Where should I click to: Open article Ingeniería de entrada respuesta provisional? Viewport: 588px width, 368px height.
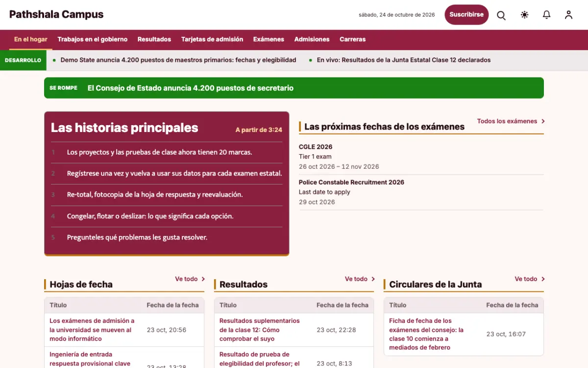[90, 359]
